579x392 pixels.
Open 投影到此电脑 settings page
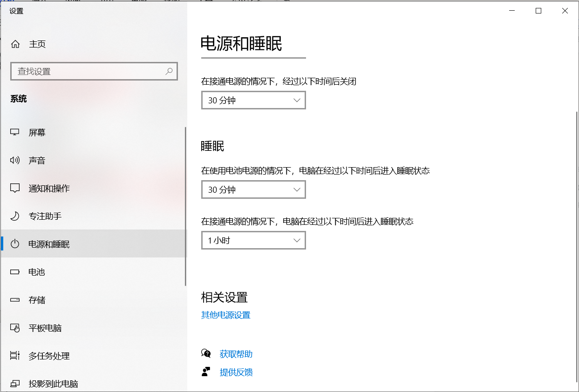click(x=93, y=382)
